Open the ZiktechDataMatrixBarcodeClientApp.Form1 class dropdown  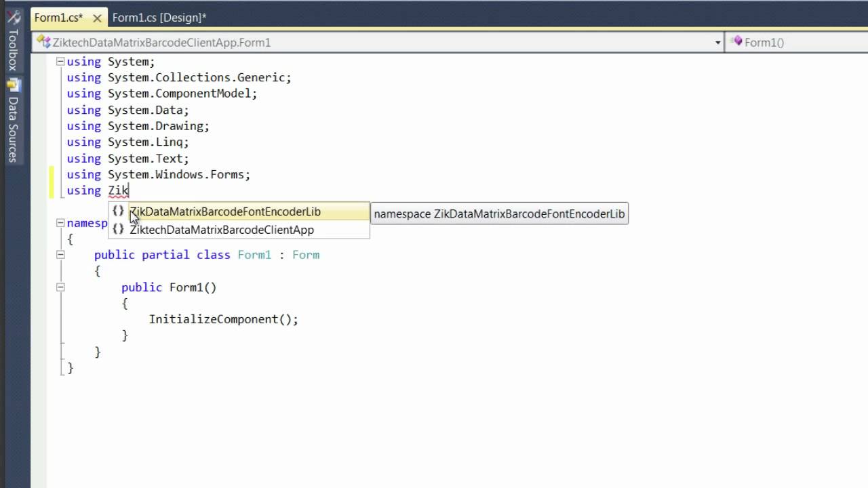tap(378, 42)
